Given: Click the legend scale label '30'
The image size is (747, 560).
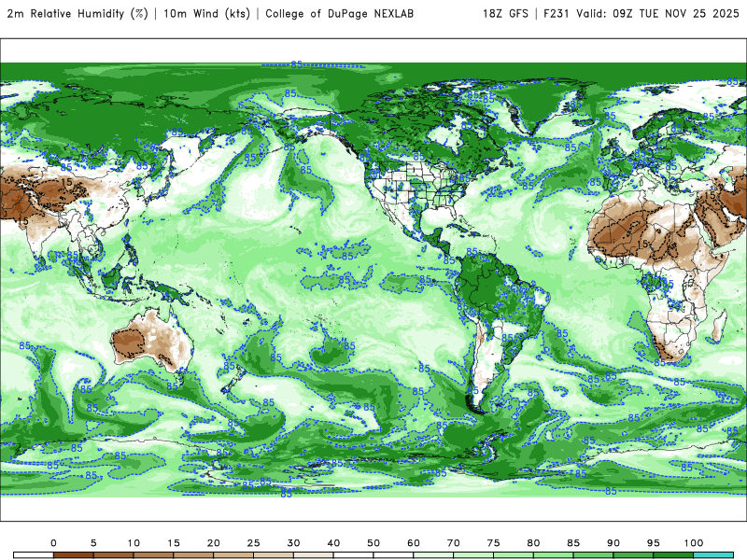Looking at the screenshot, I should [x=293, y=543].
